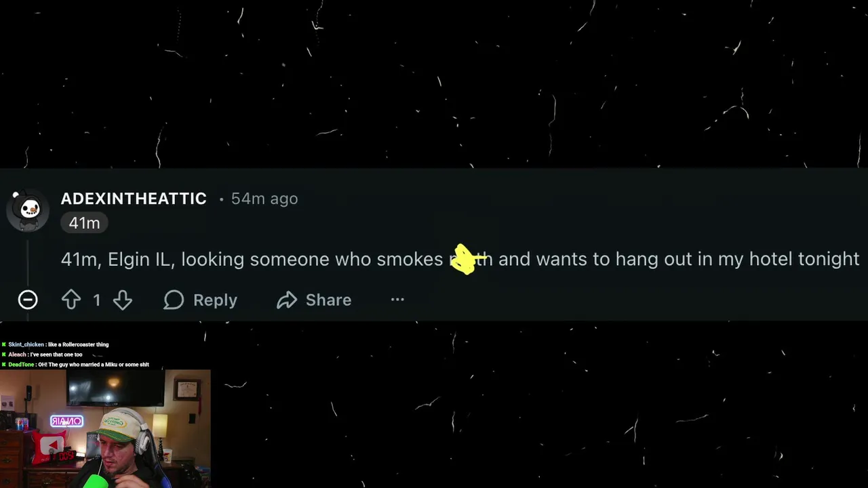Open the three-dot more options menu
Screen dimensions: 868x488
397,300
